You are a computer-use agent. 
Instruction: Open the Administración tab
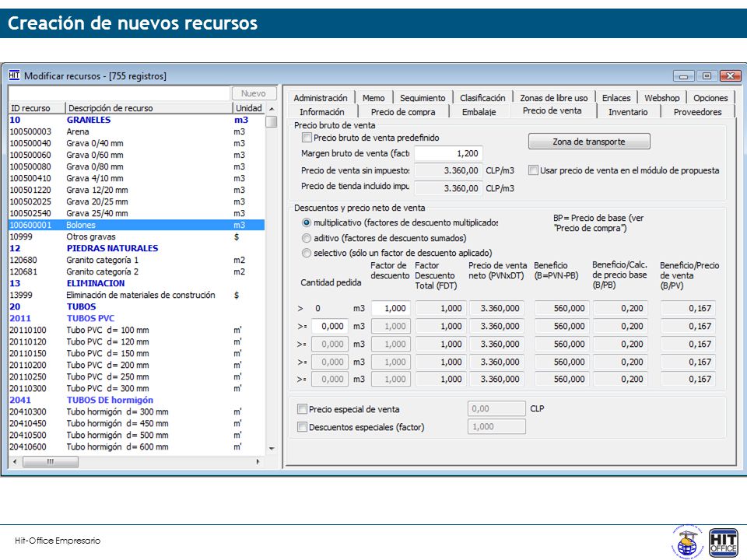point(320,98)
